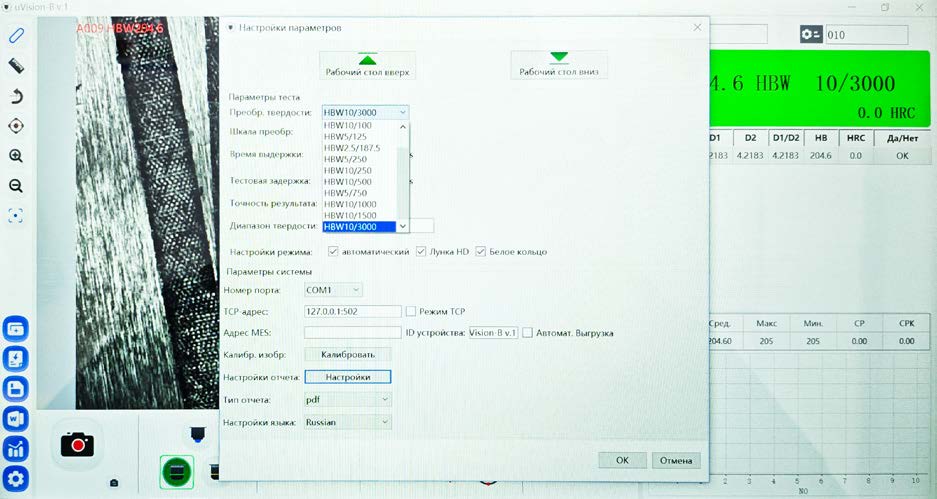Open the Номер порта COM1 dropdown
This screenshot has height=499, width=937.
333,290
